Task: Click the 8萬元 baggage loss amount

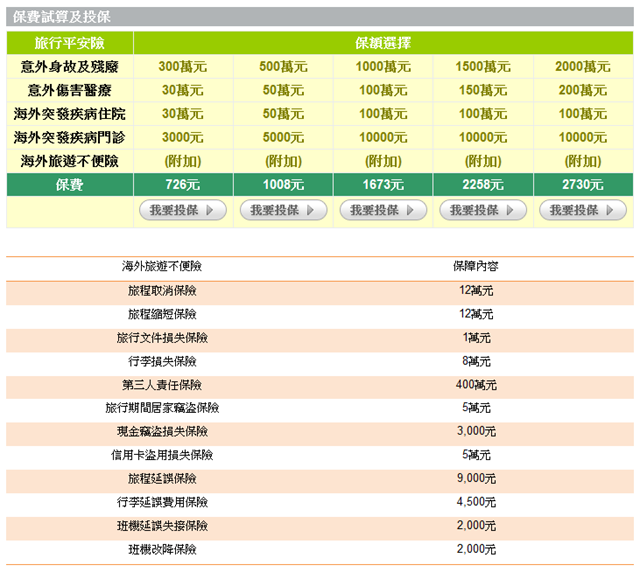Action: pyautogui.click(x=476, y=361)
